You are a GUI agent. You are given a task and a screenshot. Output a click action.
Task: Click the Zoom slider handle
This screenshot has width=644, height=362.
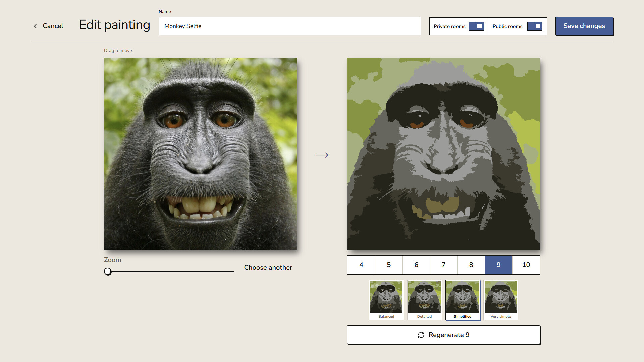click(x=108, y=271)
